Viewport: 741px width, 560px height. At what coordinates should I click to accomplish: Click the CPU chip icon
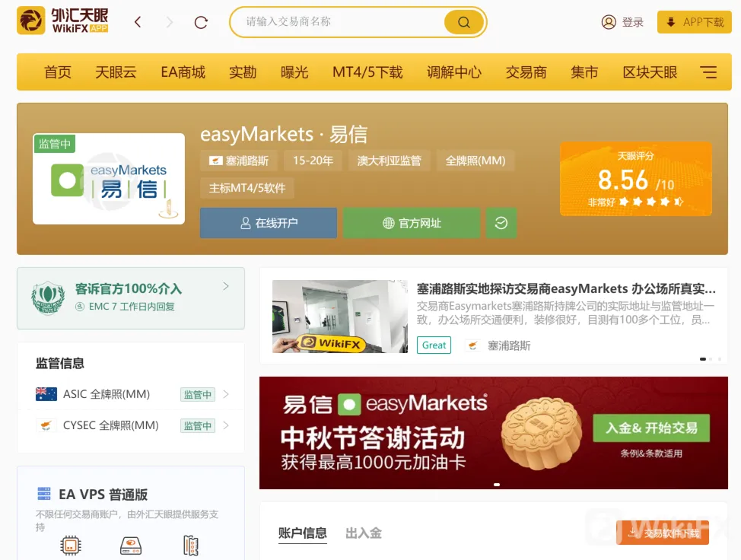tap(71, 546)
